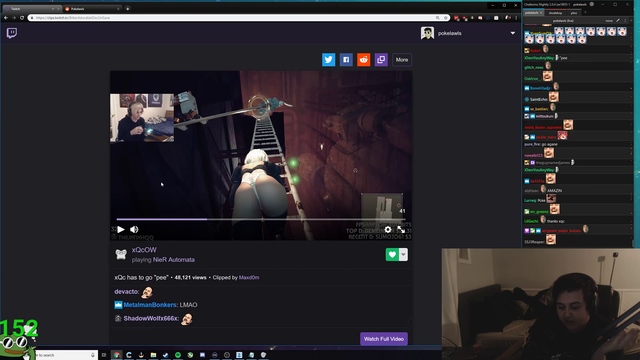Open File Explorer from the taskbar
Image resolution: width=640 pixels, height=360 pixels.
[x=153, y=355]
